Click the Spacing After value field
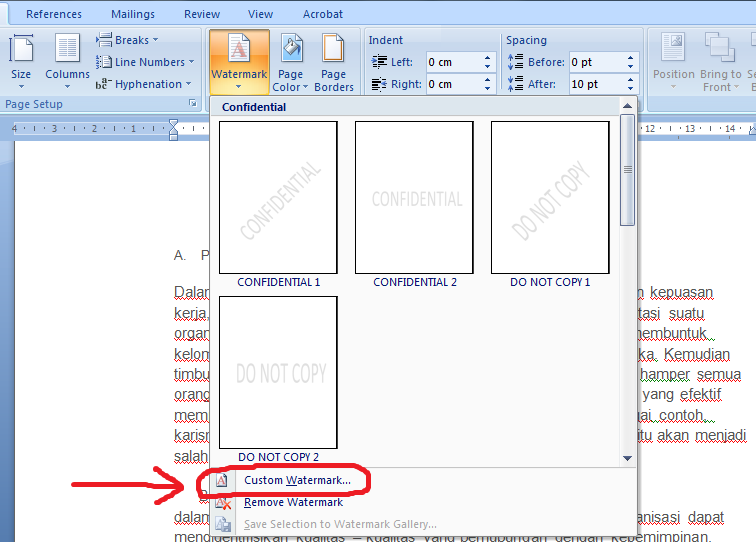This screenshot has height=542, width=756. click(597, 84)
